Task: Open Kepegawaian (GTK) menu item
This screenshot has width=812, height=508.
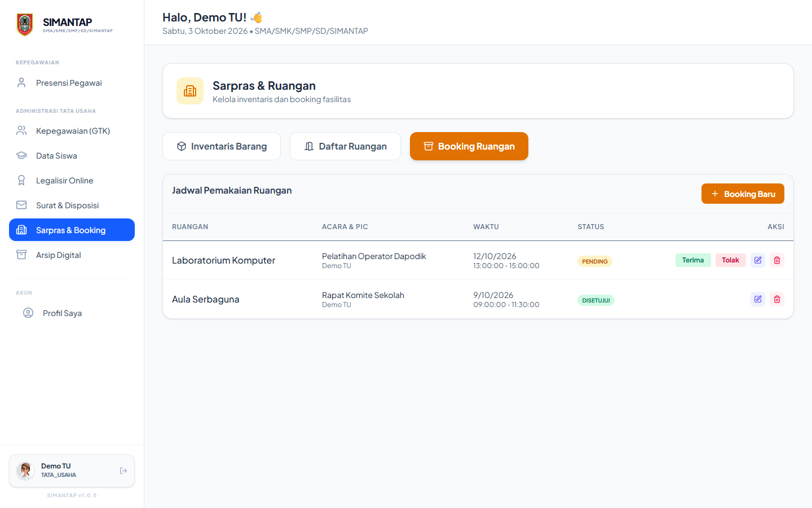Action: click(x=72, y=131)
